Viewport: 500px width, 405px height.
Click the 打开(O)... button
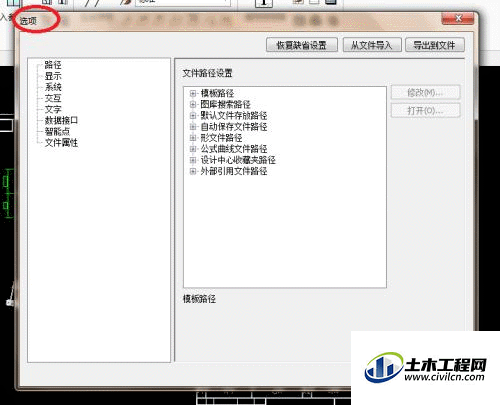(x=425, y=110)
